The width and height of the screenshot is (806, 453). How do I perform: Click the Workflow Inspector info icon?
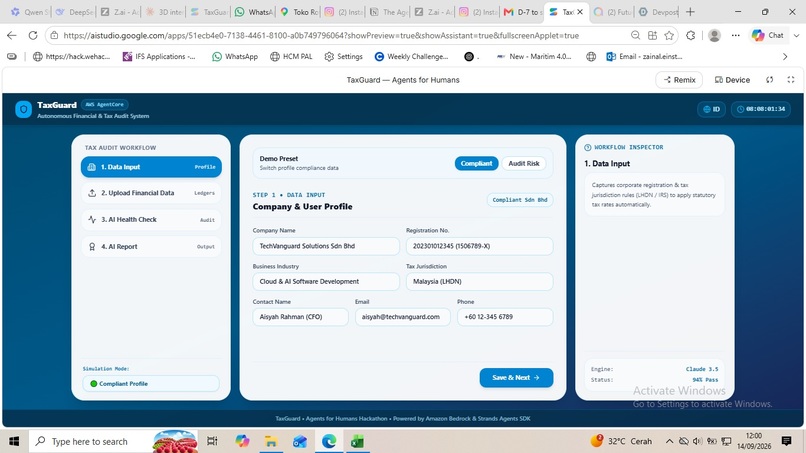pyautogui.click(x=588, y=148)
